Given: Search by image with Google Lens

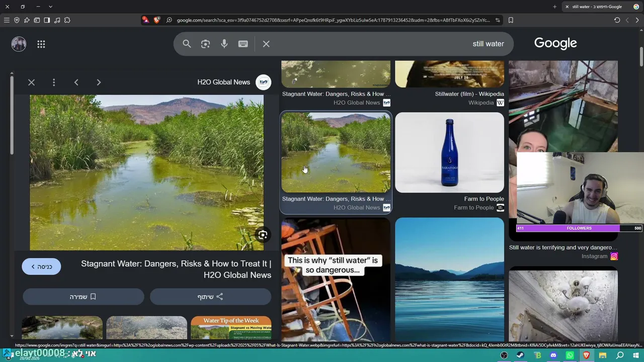Looking at the screenshot, I should pos(205,44).
